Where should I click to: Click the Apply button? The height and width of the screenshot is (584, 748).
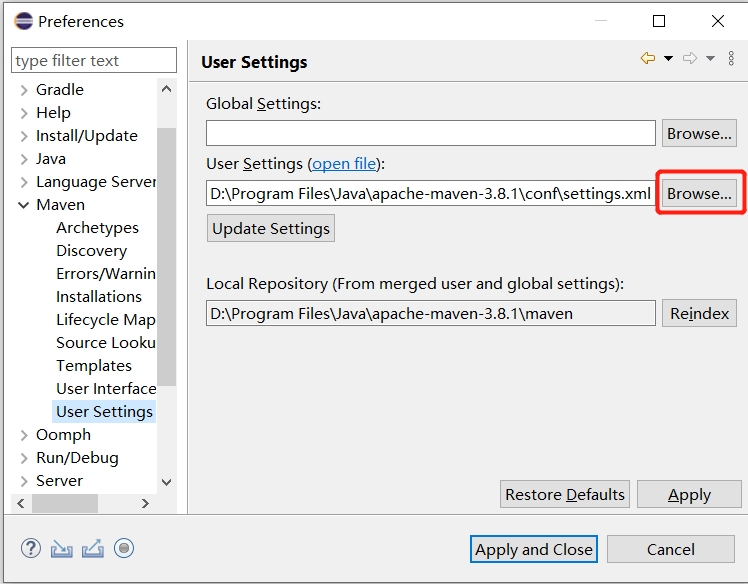(689, 494)
